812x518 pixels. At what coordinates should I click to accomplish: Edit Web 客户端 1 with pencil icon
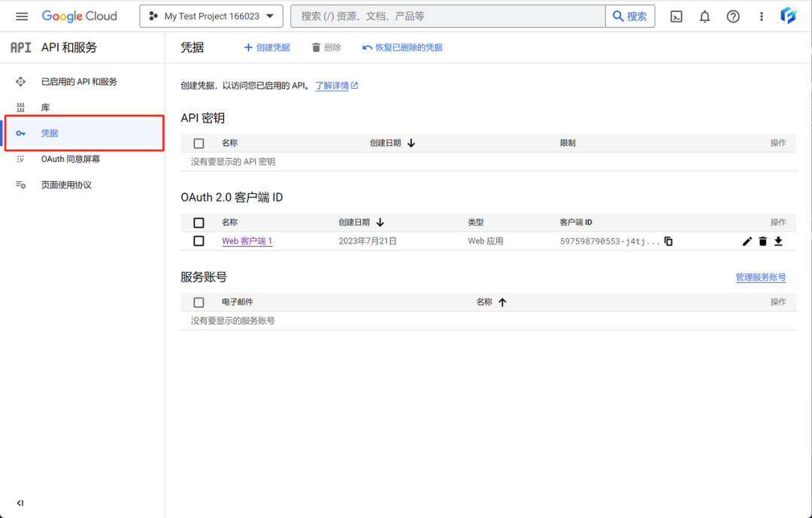pyautogui.click(x=747, y=241)
